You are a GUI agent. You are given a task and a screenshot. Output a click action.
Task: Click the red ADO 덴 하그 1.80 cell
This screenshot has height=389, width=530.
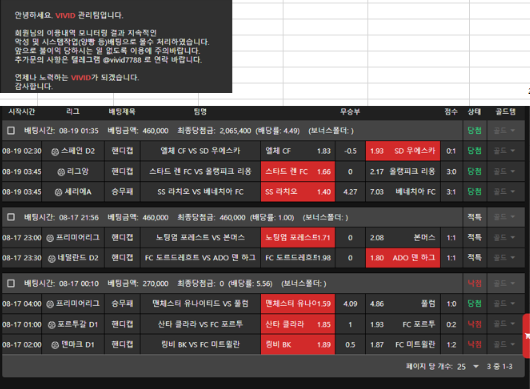pyautogui.click(x=403, y=258)
